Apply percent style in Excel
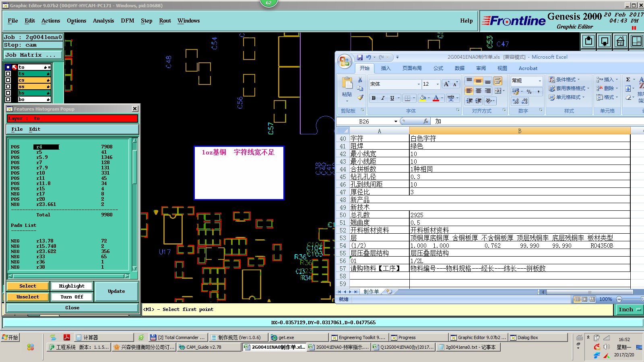The width and height of the screenshot is (644, 362). pos(529,92)
